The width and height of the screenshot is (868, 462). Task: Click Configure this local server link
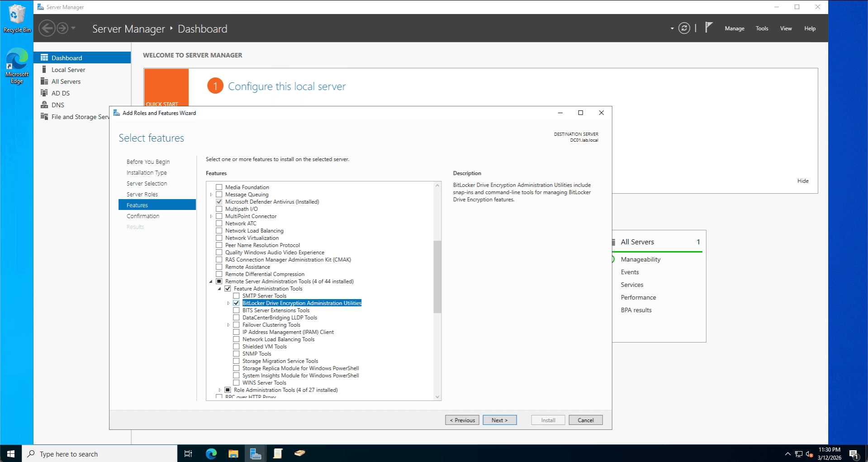tap(287, 86)
